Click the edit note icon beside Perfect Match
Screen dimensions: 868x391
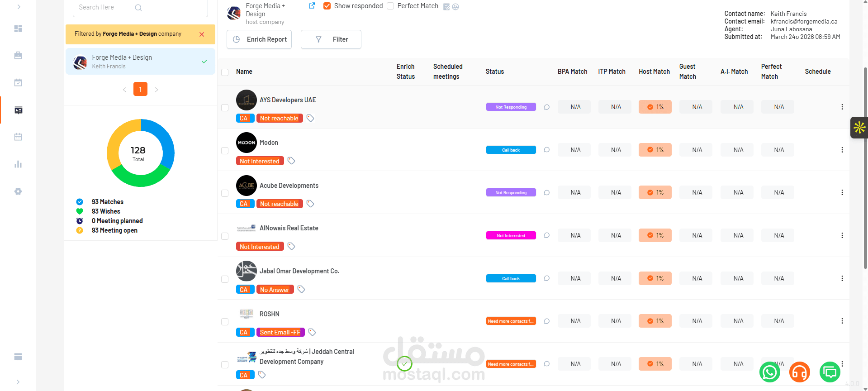pyautogui.click(x=446, y=7)
